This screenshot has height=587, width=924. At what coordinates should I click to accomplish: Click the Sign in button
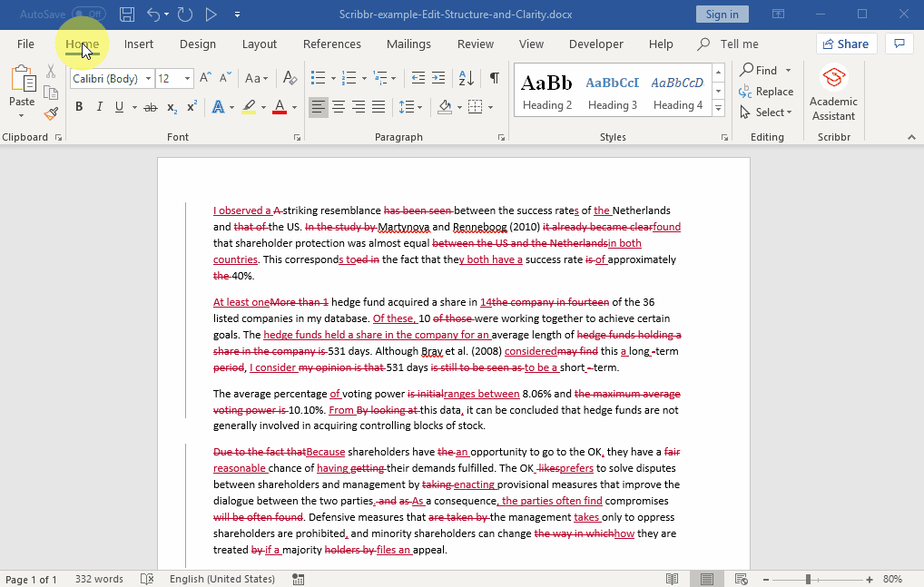point(722,14)
